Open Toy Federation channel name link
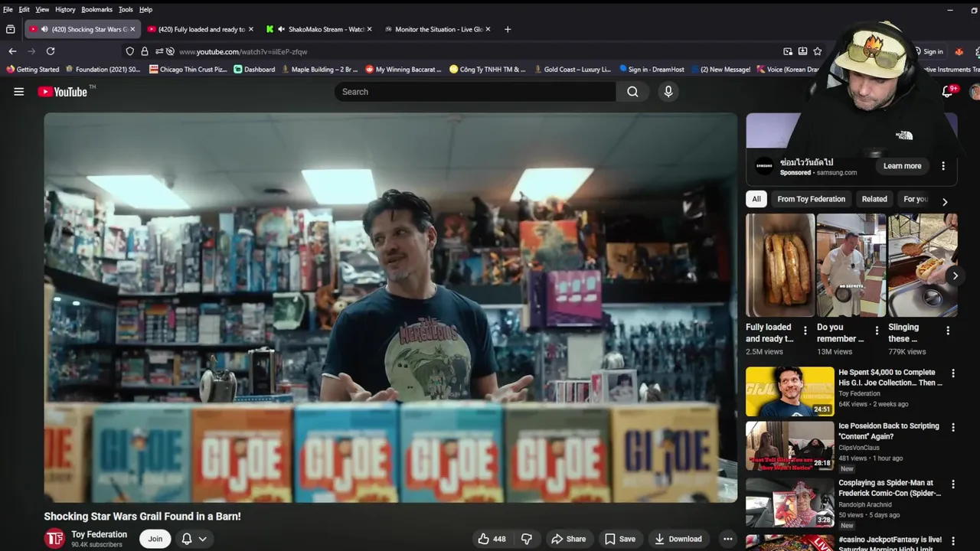980x551 pixels. click(100, 534)
